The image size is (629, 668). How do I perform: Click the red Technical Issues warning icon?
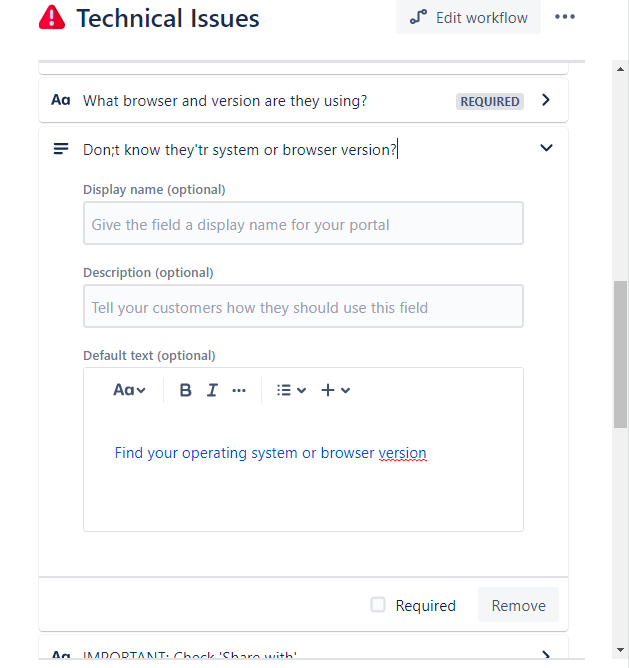pos(52,17)
